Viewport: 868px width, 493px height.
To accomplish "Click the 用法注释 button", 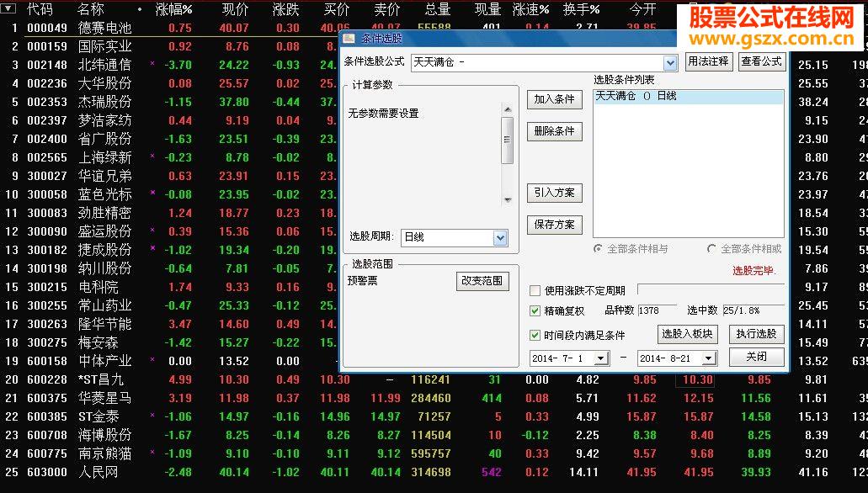I will (708, 61).
